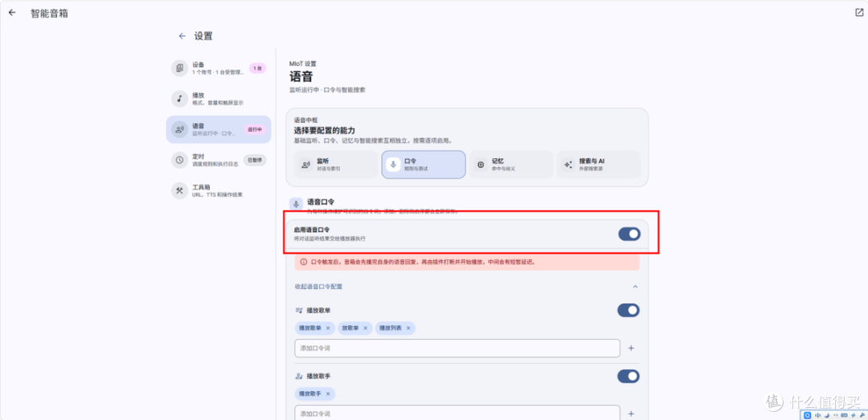868x420 pixels.
Task: Open the 工具箱 settings menu item
Action: [x=219, y=190]
